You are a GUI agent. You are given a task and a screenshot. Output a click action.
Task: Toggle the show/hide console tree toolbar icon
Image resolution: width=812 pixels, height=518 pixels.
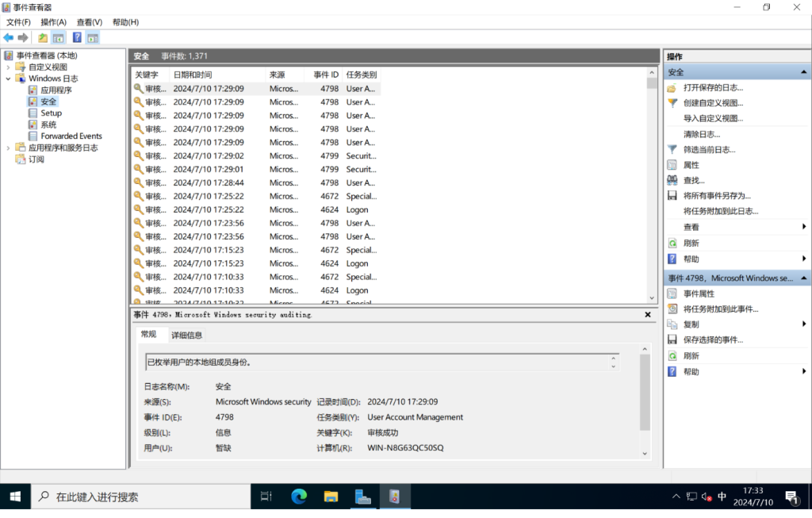58,37
